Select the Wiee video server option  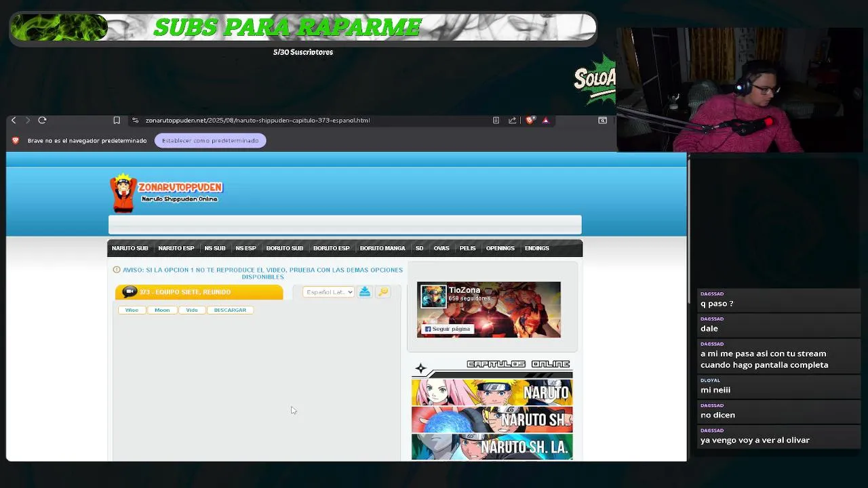[132, 310]
